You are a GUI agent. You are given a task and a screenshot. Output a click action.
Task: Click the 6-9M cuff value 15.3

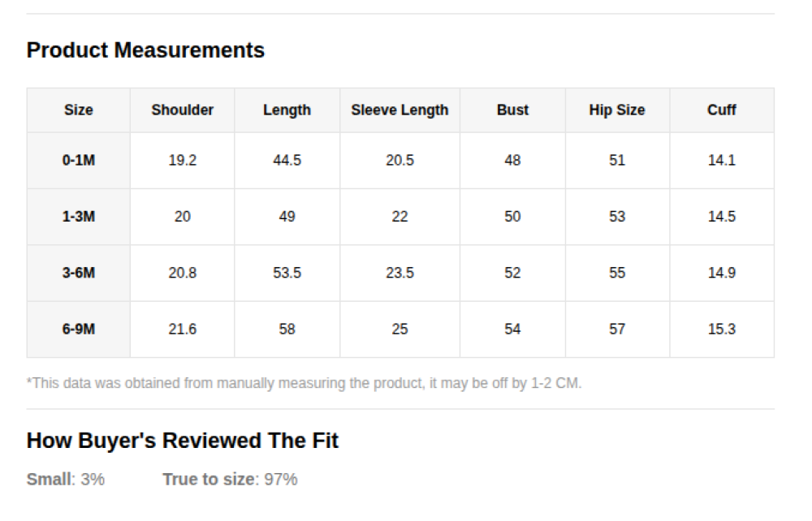coord(722,329)
